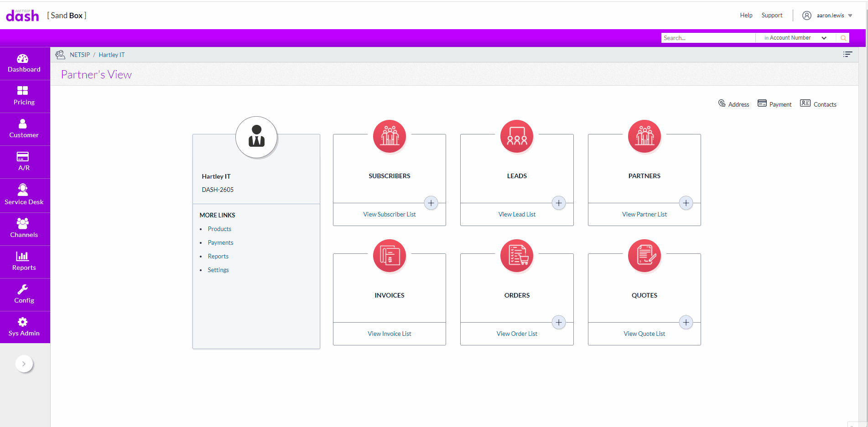This screenshot has height=427, width=868.
Task: Click the dash logo
Action: pyautogui.click(x=22, y=16)
